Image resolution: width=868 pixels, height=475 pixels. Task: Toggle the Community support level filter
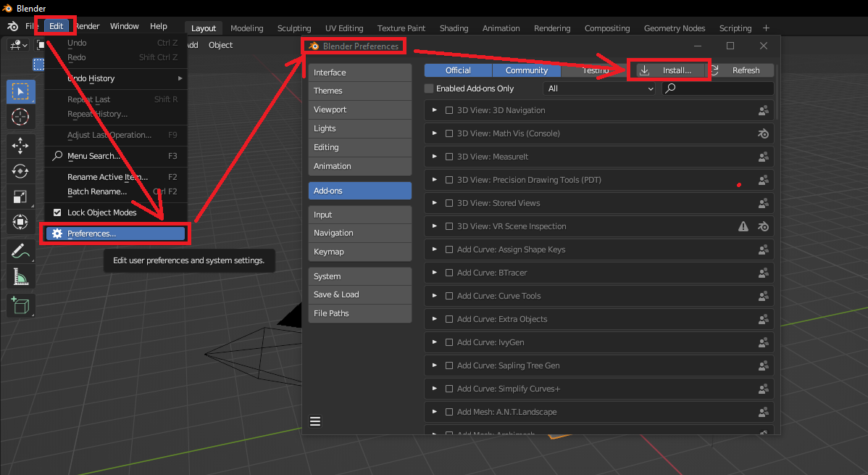(527, 70)
